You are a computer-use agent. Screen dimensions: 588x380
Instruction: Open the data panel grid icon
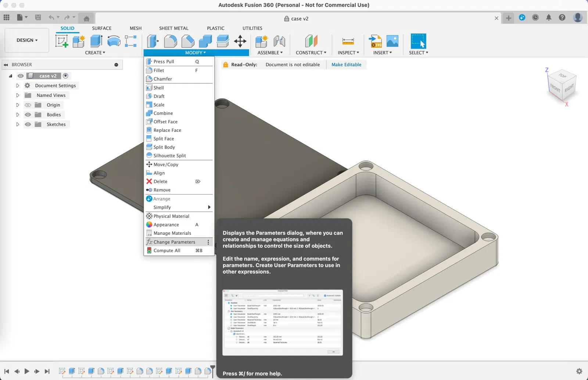point(7,17)
